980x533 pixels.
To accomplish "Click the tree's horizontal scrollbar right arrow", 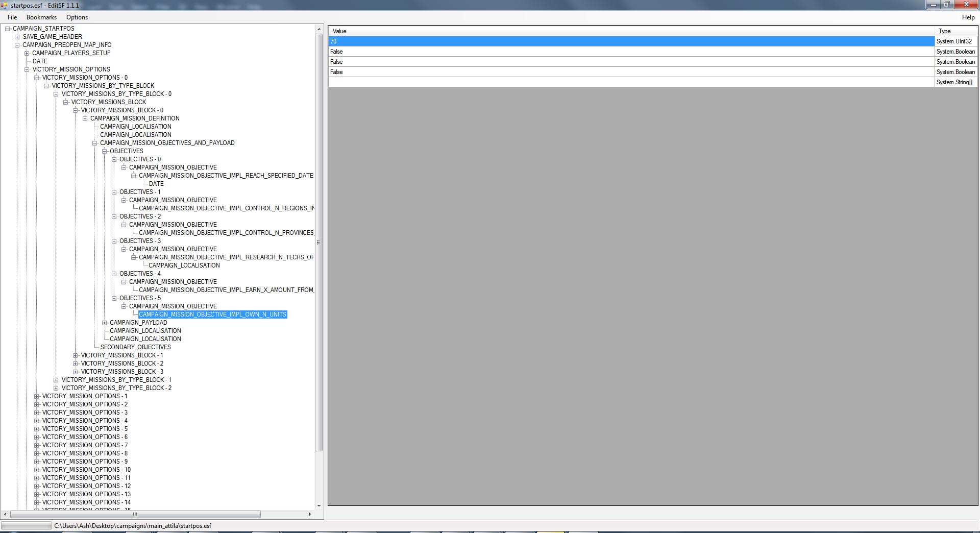I will click(x=310, y=514).
